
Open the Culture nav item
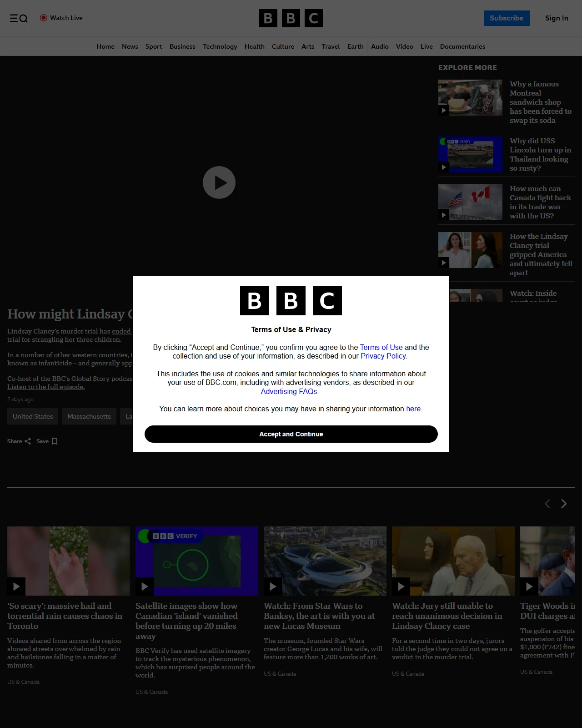[283, 46]
